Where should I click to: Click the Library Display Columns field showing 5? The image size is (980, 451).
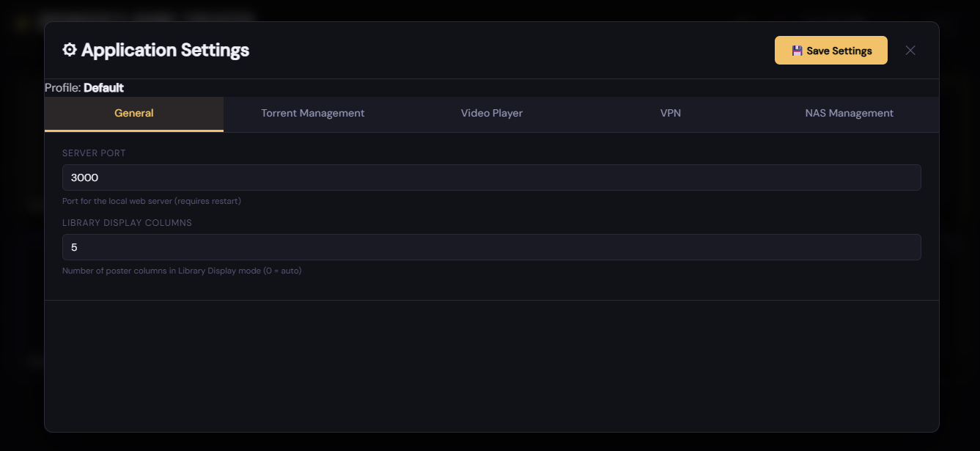pyautogui.click(x=491, y=247)
